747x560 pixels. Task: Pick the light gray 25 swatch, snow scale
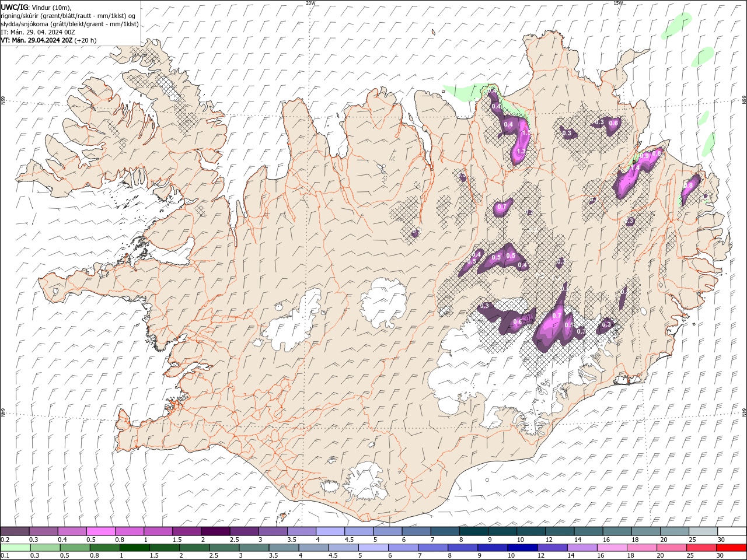703,531
